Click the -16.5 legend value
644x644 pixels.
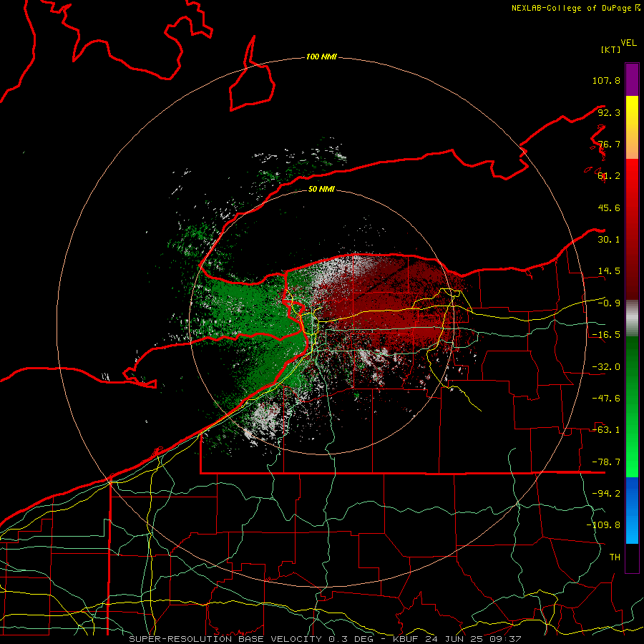point(606,335)
